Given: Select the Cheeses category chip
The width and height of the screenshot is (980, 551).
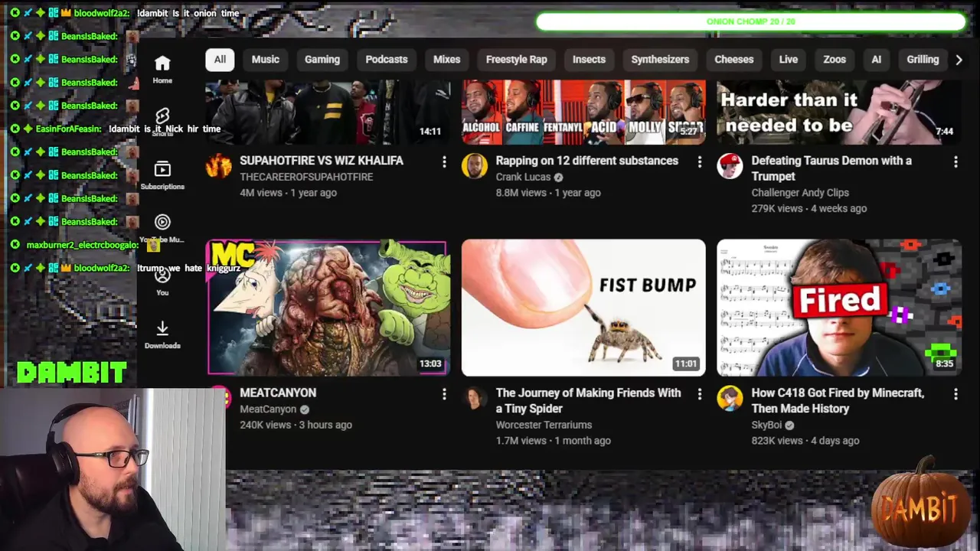Looking at the screenshot, I should [x=734, y=60].
